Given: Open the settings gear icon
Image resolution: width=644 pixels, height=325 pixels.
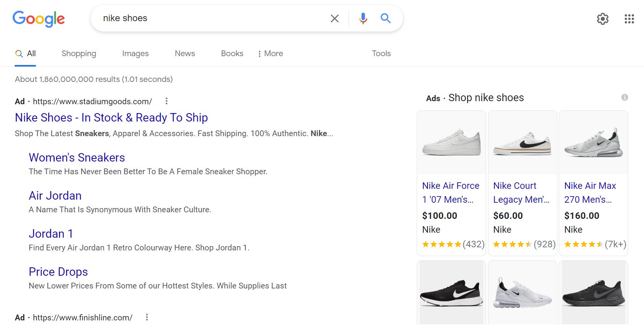Looking at the screenshot, I should tap(603, 18).
